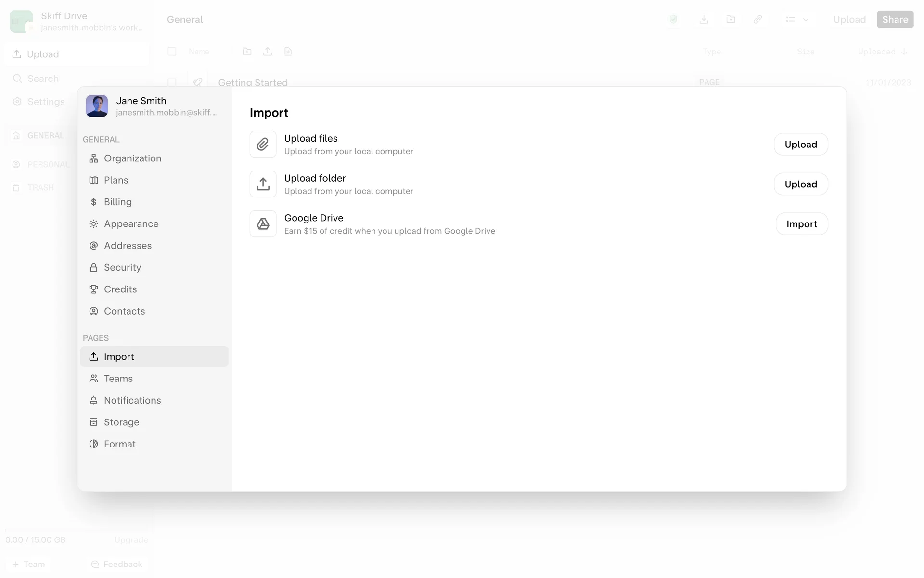924x578 pixels.
Task: Click the copy link icon in top toolbar
Action: click(x=757, y=19)
